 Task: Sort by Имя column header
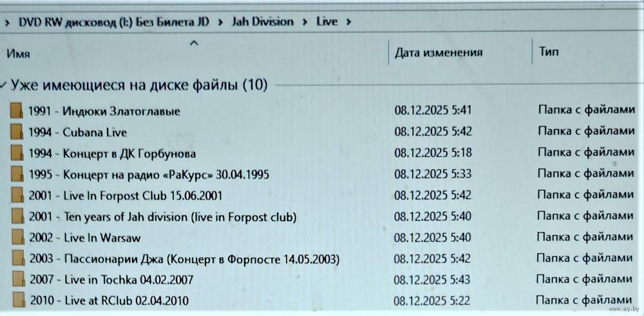pos(18,54)
